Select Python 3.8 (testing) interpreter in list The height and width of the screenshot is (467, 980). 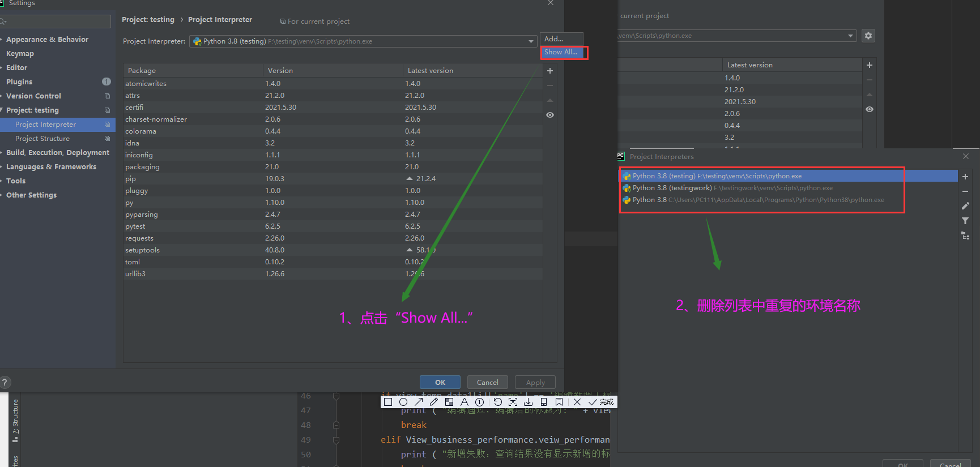(788, 176)
